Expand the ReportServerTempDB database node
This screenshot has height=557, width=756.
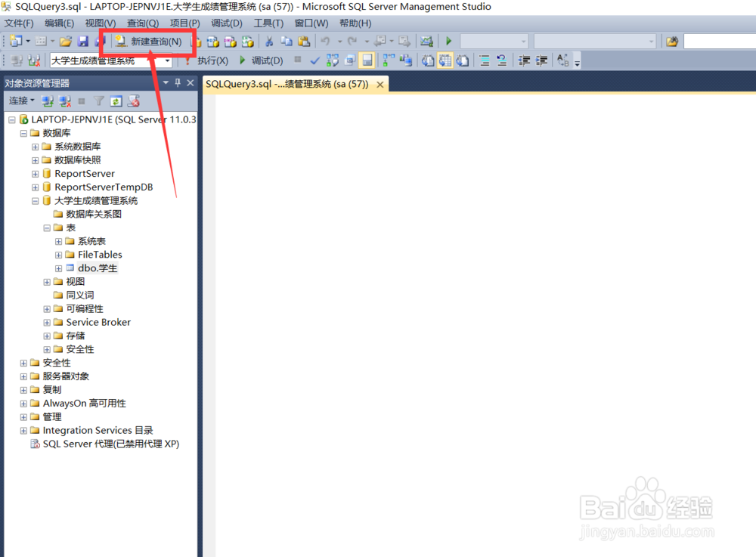click(36, 187)
